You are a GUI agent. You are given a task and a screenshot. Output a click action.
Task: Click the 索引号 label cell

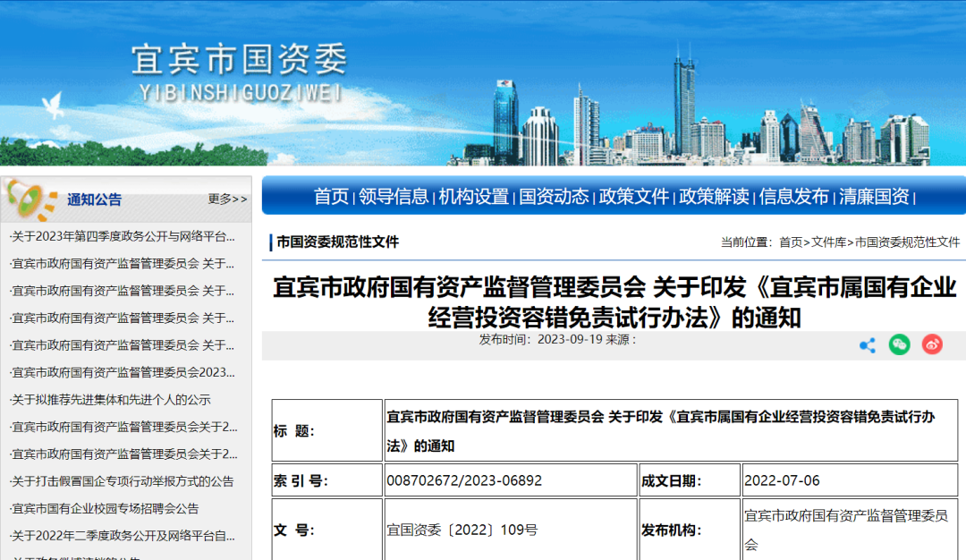click(327, 480)
